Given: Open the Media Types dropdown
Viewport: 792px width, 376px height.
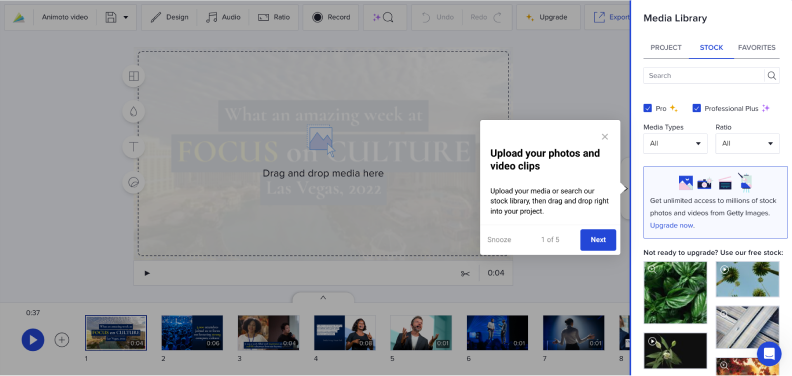Looking at the screenshot, I should click(675, 144).
